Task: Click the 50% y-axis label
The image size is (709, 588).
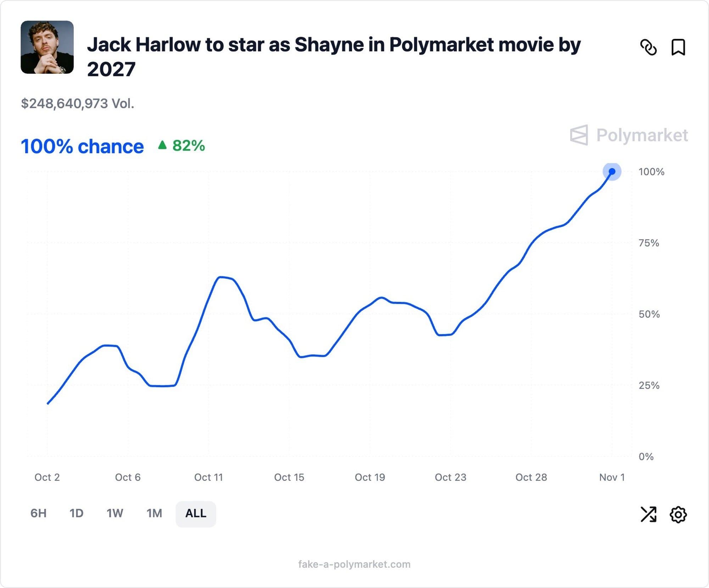Action: [x=649, y=314]
